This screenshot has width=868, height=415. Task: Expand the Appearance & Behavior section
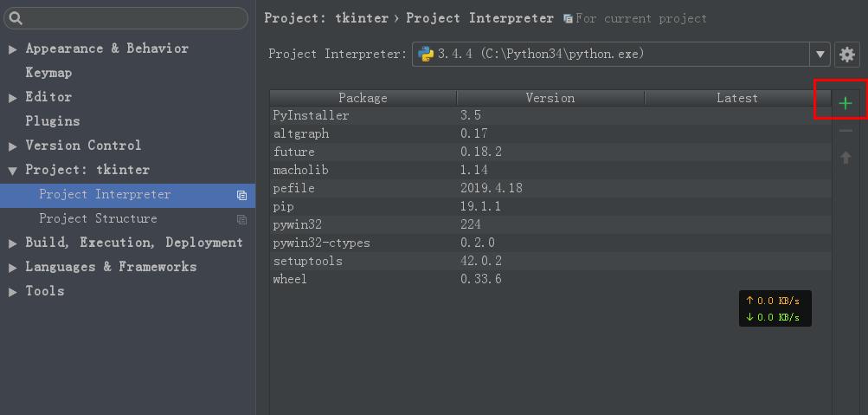point(13,50)
